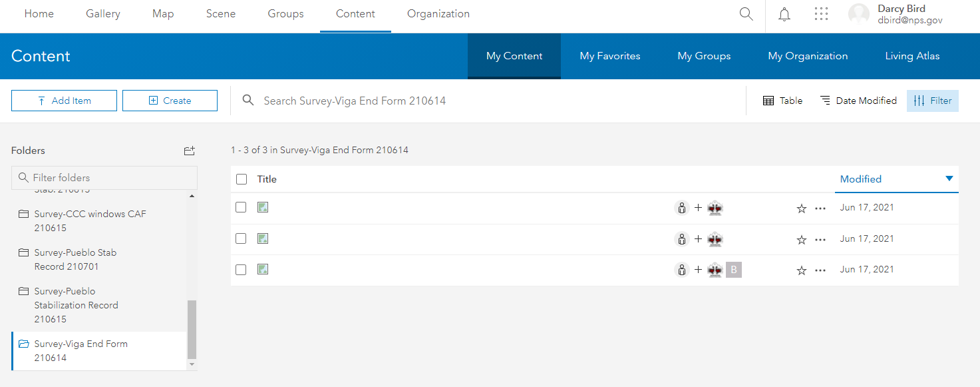Open the notifications bell
980x387 pixels.
coord(784,14)
